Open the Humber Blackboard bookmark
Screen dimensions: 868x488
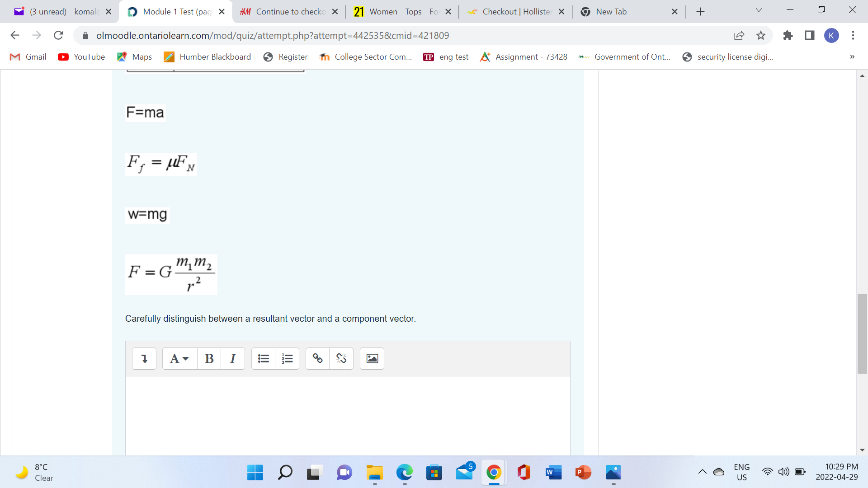click(x=208, y=57)
